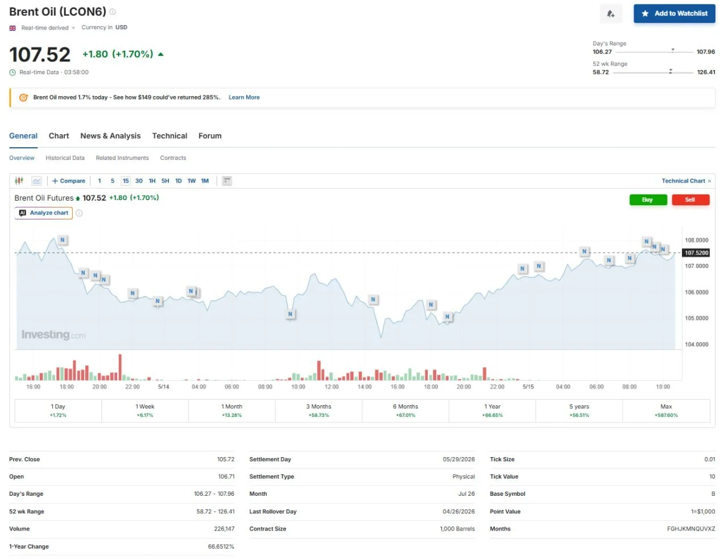The height and width of the screenshot is (560, 728).
Task: Click the Settlement Type value Physical
Action: (x=464, y=477)
